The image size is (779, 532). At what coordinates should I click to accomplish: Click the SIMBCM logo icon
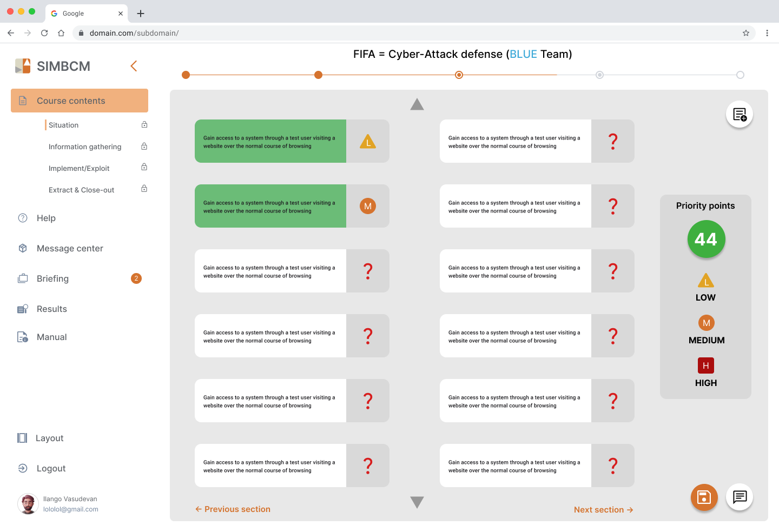(x=23, y=66)
